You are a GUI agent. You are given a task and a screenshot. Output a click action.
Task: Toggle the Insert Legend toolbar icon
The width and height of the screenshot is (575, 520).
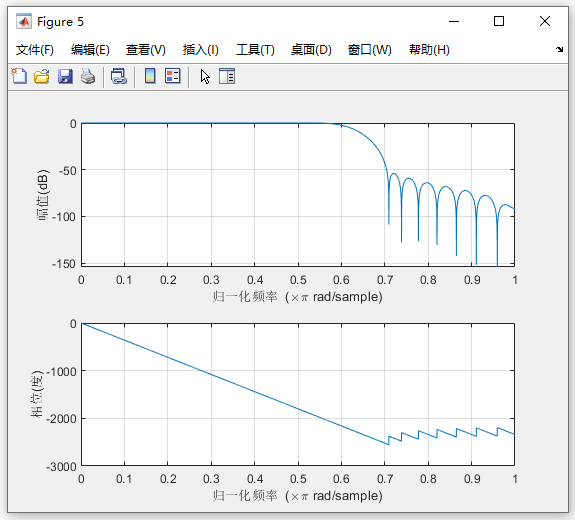(173, 76)
